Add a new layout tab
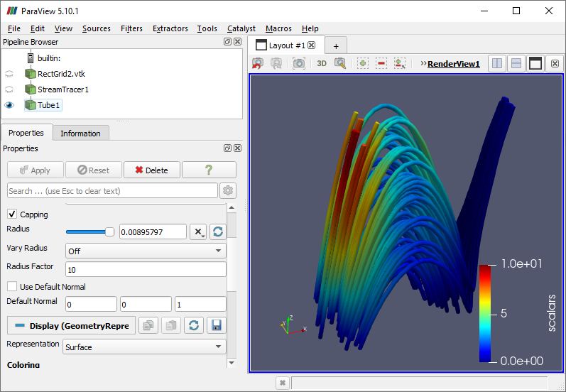This screenshot has width=566, height=392. pyautogui.click(x=336, y=45)
